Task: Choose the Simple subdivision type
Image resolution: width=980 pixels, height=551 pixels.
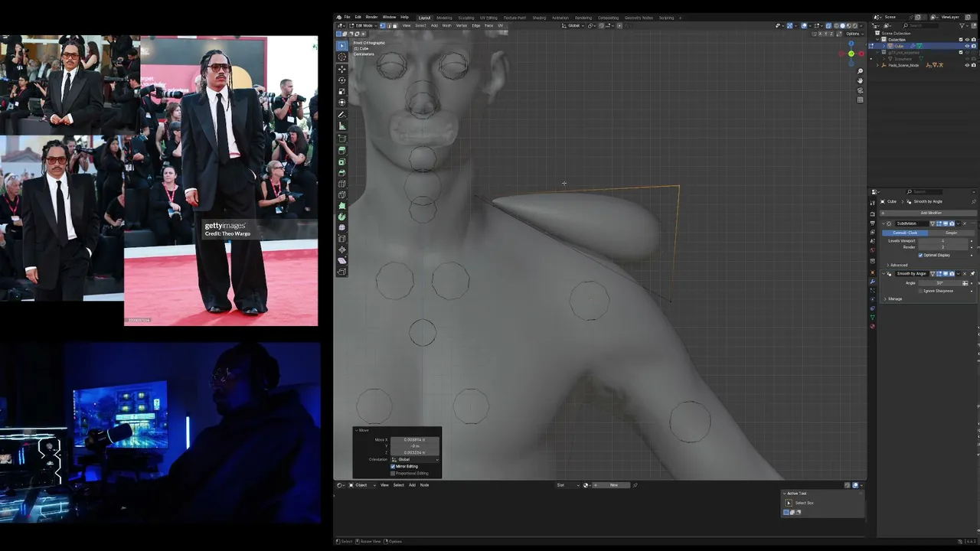Action: click(x=952, y=233)
